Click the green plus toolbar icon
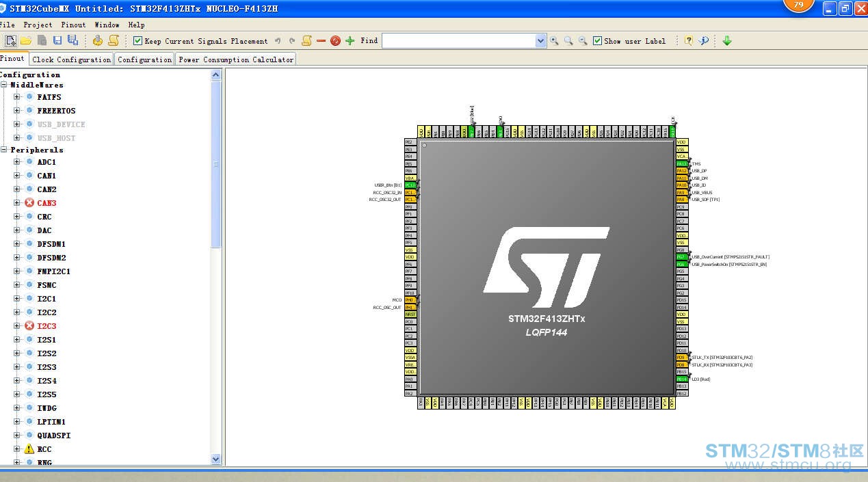Screen dimensions: 868x482 click(350, 41)
